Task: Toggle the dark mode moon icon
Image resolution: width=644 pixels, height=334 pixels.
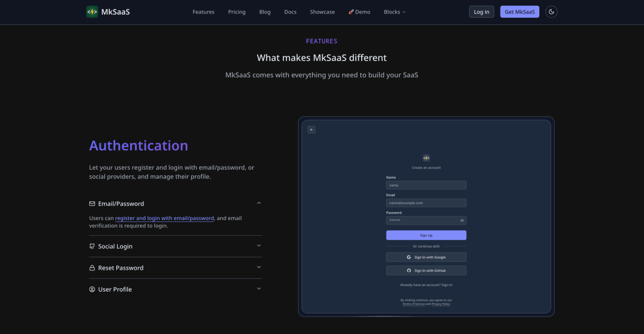Action: [551, 12]
